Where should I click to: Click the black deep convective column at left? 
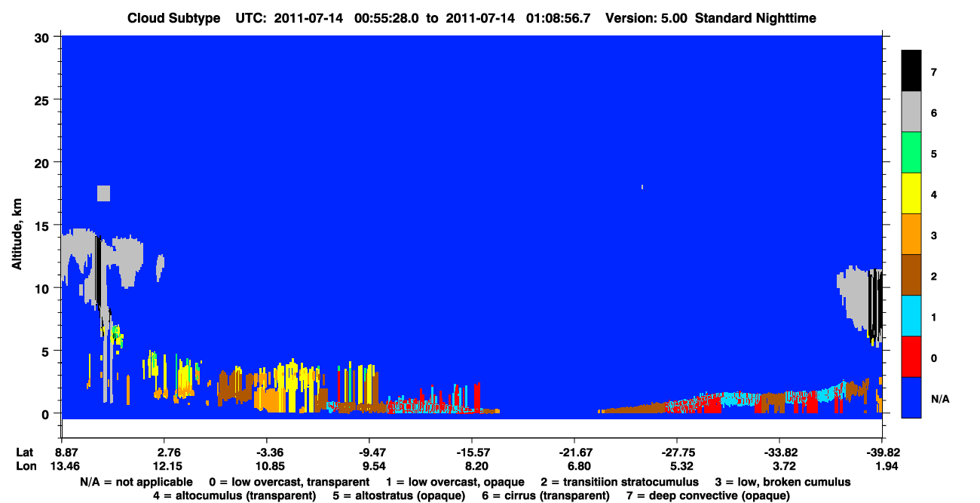(x=98, y=270)
